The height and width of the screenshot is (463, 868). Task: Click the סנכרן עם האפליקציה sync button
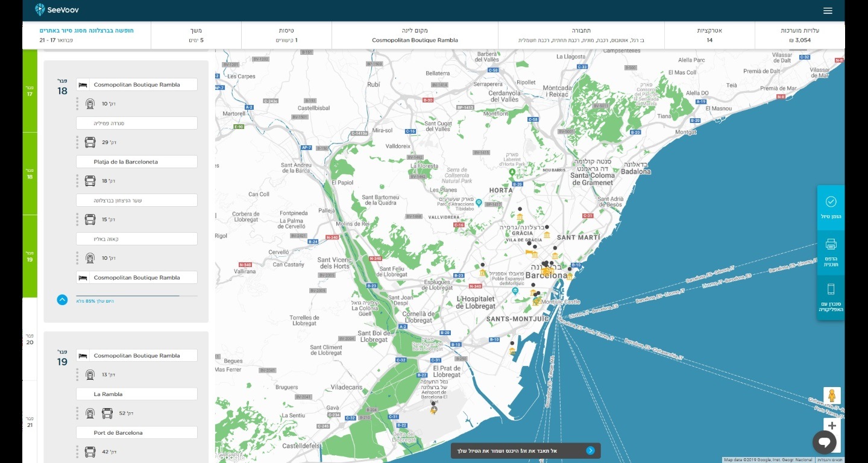pos(831,298)
